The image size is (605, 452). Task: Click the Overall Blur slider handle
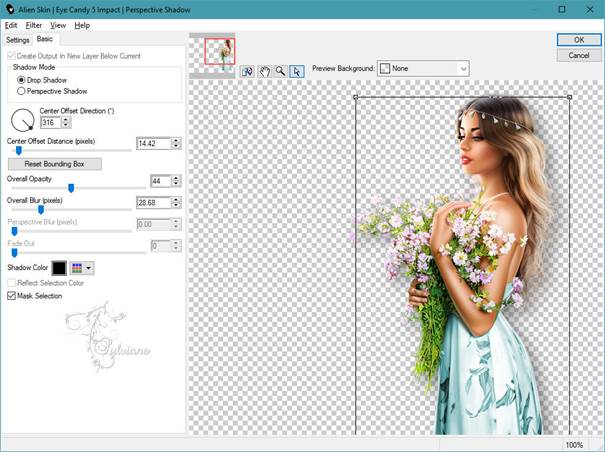pos(41,210)
